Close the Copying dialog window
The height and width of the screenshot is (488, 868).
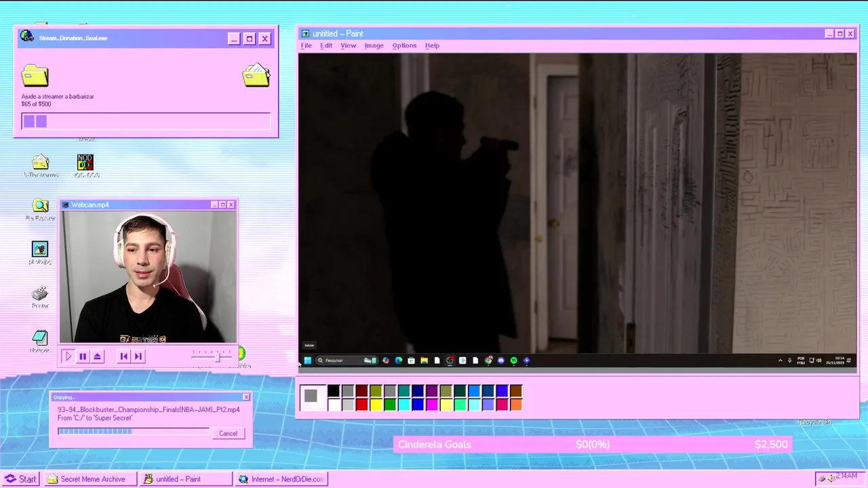[x=246, y=397]
